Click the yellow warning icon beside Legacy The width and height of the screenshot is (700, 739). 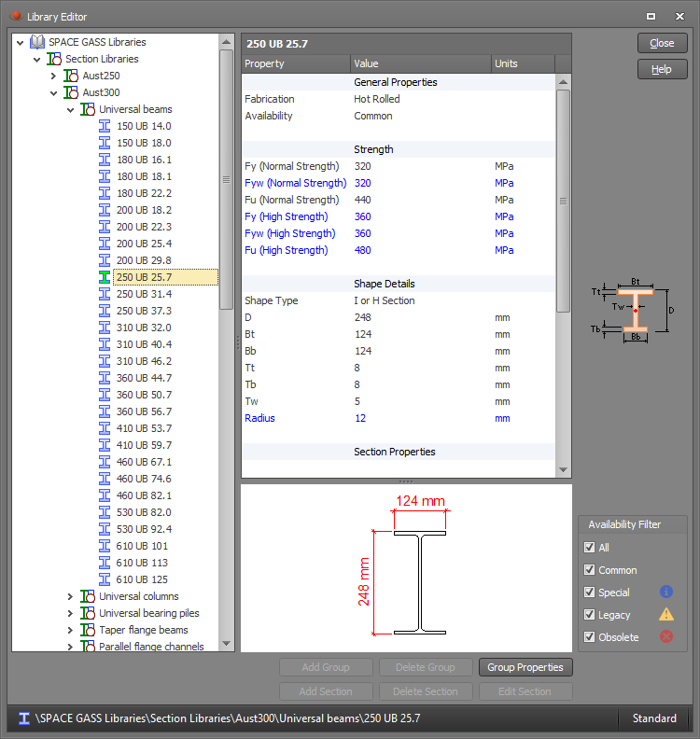[666, 614]
